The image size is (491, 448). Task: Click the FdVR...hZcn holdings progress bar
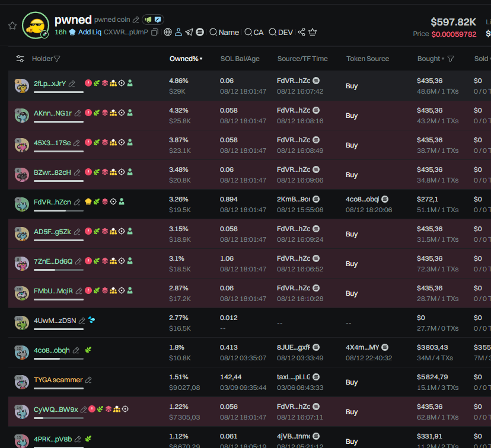[x=59, y=210]
